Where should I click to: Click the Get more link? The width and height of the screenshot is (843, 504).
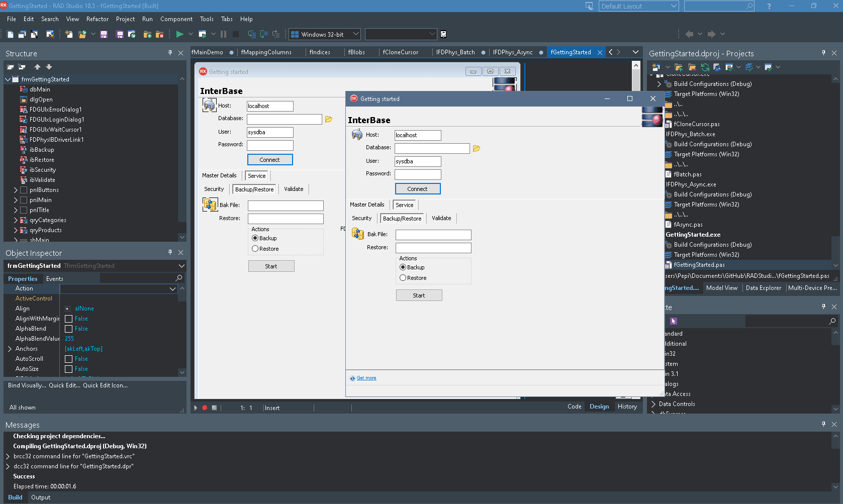click(366, 378)
